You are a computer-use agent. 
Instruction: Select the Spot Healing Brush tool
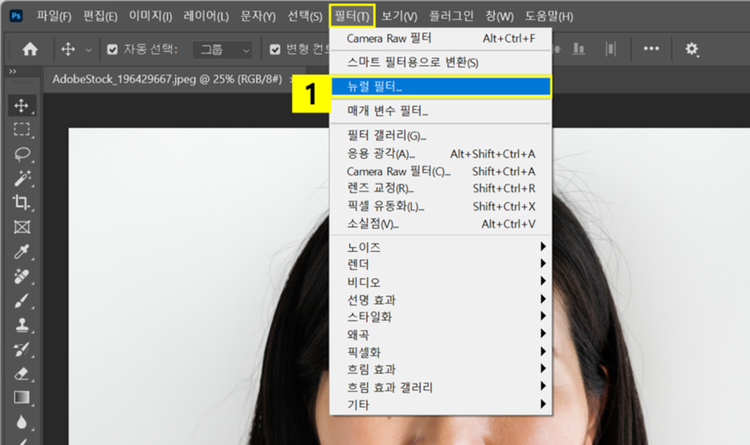coord(22,277)
